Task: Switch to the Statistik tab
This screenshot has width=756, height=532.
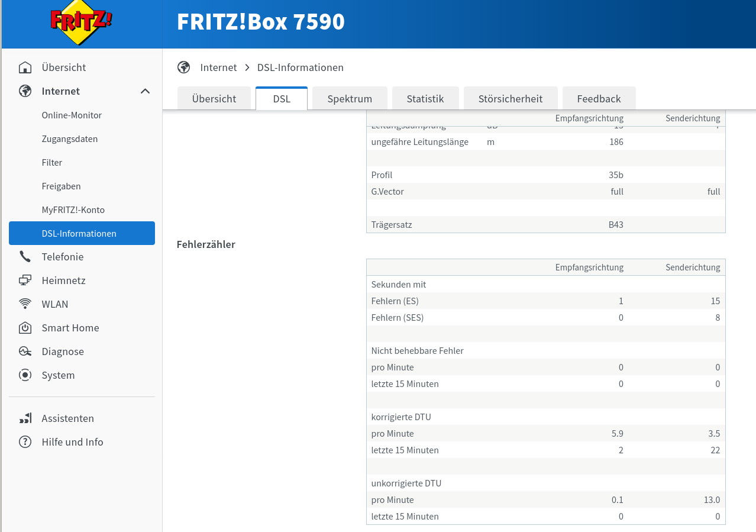Action: [425, 98]
